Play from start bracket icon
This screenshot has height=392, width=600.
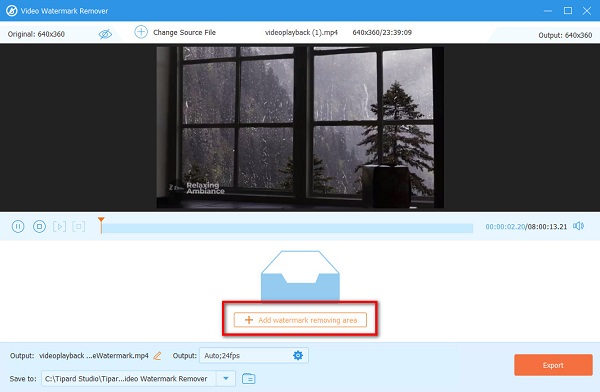[59, 226]
